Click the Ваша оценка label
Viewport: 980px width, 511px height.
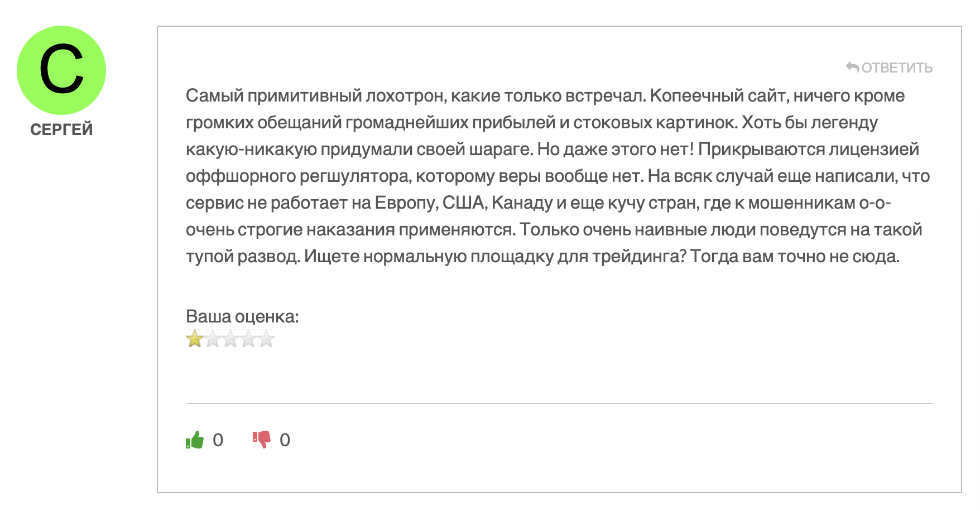242,316
